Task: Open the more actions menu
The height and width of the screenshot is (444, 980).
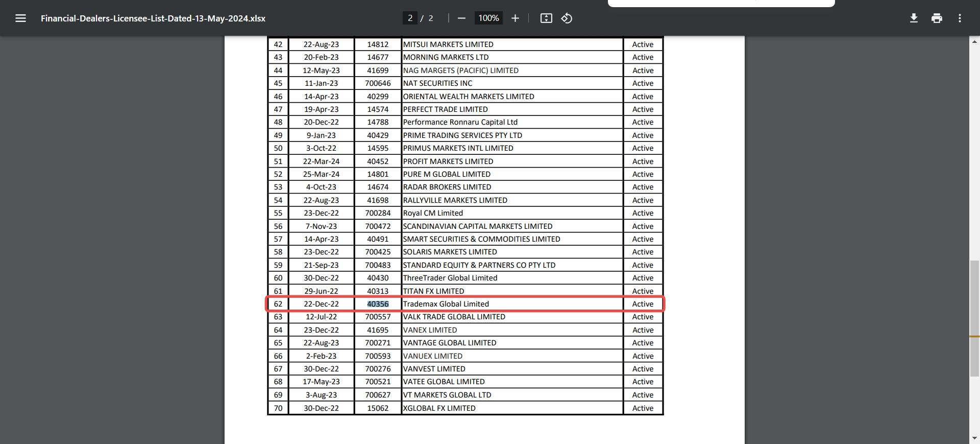Action: pos(960,18)
